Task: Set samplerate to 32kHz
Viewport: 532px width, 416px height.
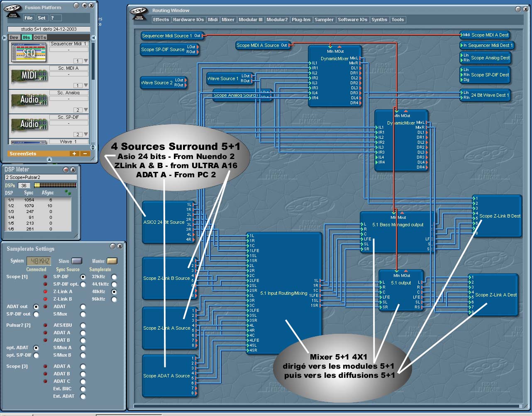Action: [x=114, y=277]
